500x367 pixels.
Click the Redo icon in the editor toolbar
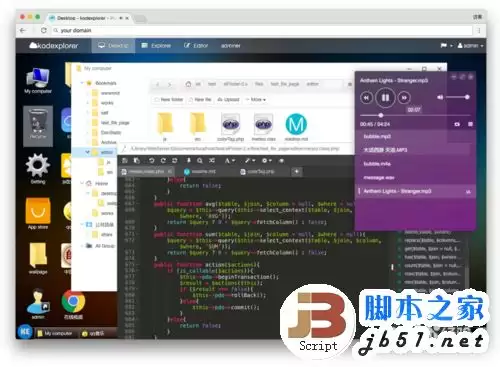point(163,161)
